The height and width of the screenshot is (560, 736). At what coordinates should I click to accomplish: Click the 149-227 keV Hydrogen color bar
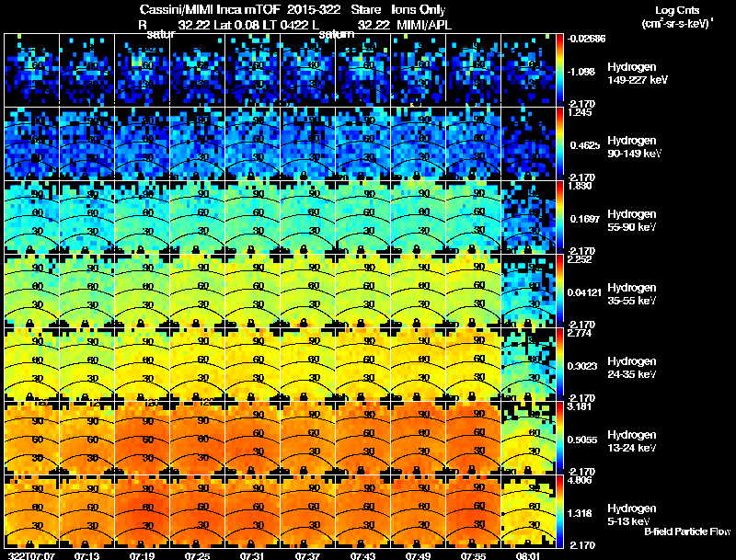pyautogui.click(x=561, y=70)
